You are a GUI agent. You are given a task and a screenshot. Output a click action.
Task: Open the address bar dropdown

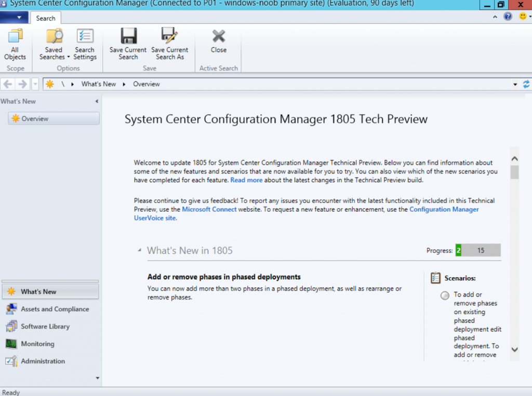pyautogui.click(x=515, y=85)
